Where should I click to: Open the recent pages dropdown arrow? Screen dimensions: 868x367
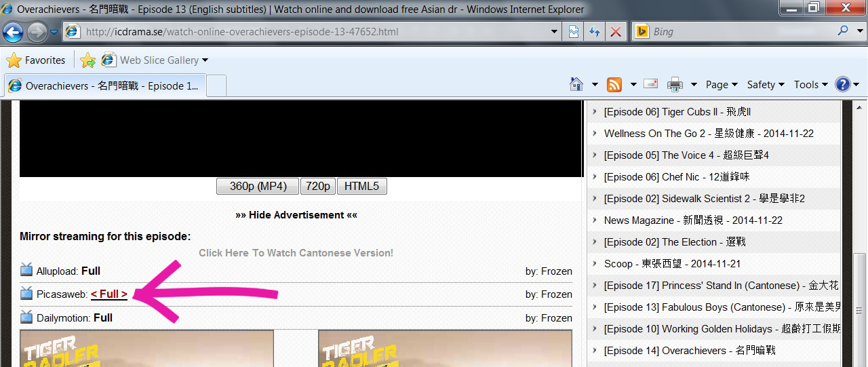[x=54, y=32]
